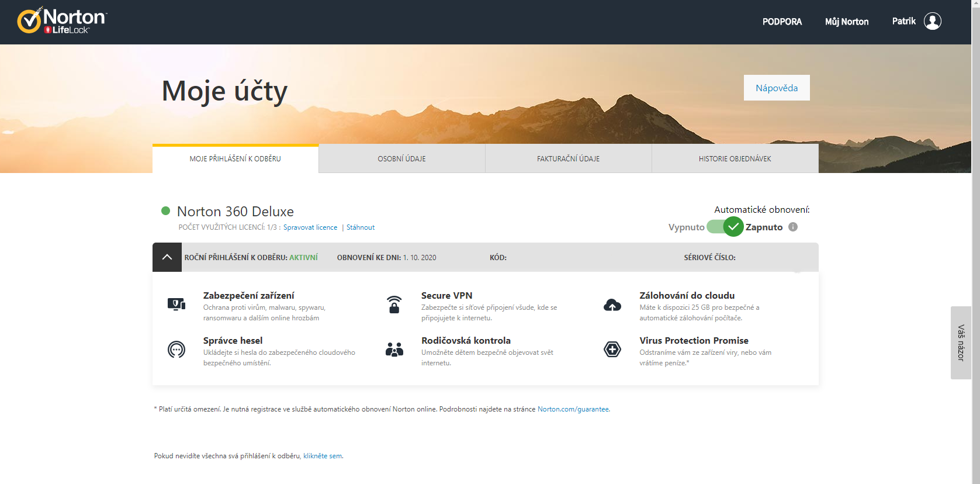Click the Stáhnout download link
Image resolution: width=980 pixels, height=484 pixels.
[361, 227]
